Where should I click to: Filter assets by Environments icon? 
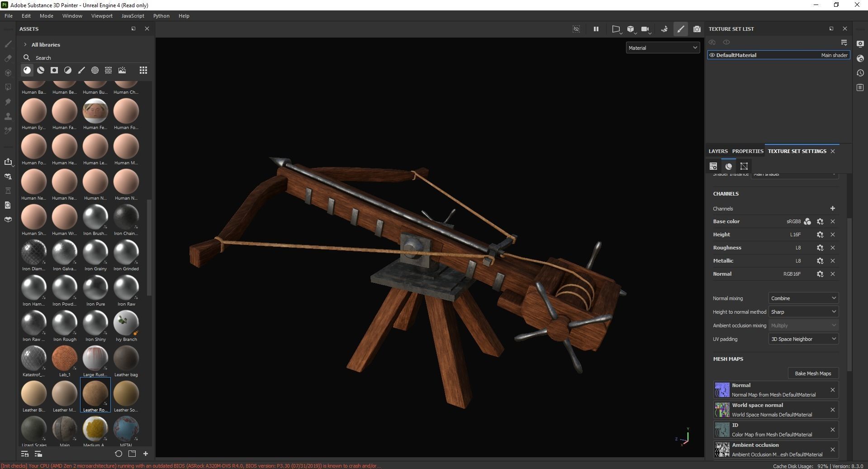122,70
